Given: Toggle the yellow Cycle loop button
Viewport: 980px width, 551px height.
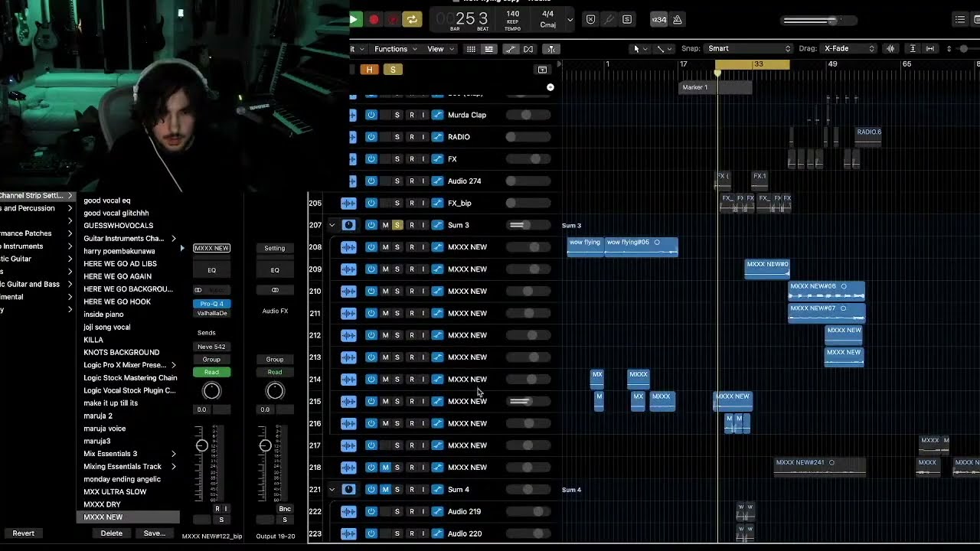Looking at the screenshot, I should 412,19.
